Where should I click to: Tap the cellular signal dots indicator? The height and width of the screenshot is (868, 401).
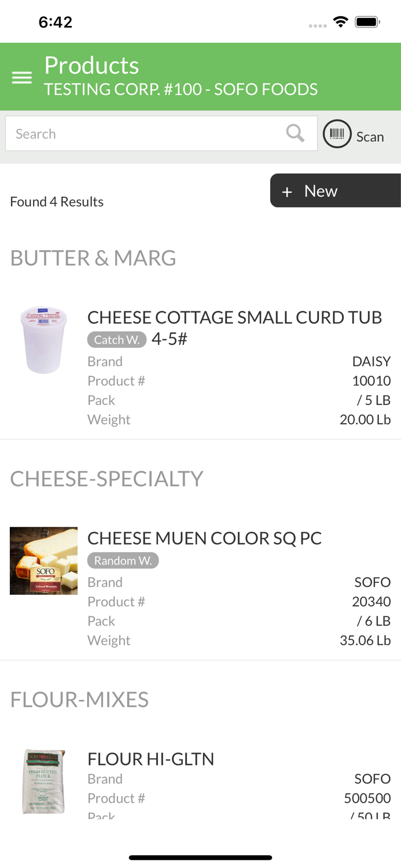point(317,25)
